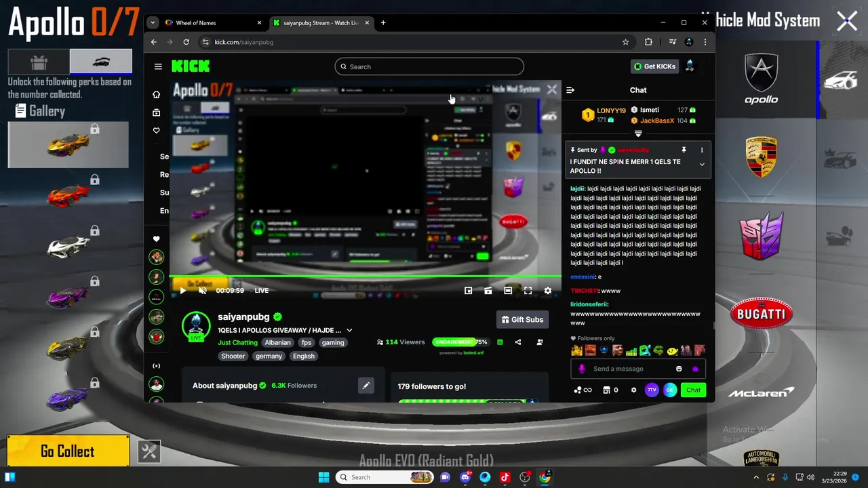868x488 pixels.
Task: Open pinned message three-dot options
Action: [x=702, y=150]
